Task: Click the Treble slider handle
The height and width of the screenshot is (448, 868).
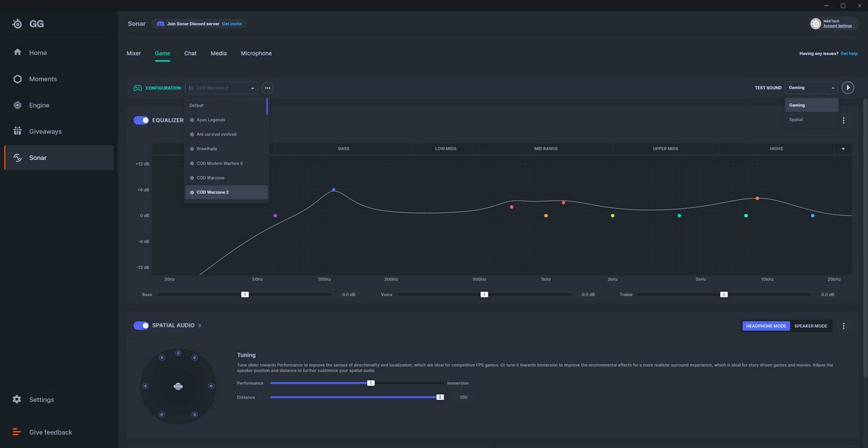Action: (x=724, y=295)
